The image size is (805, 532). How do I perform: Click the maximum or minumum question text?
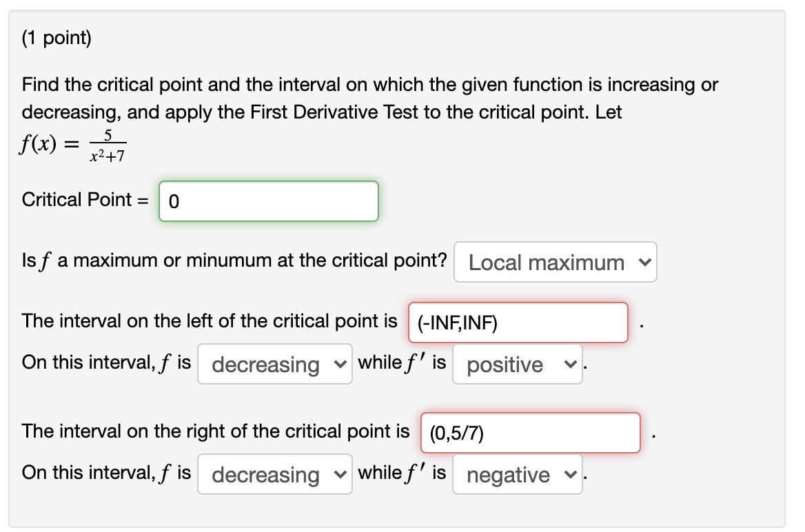(x=234, y=260)
